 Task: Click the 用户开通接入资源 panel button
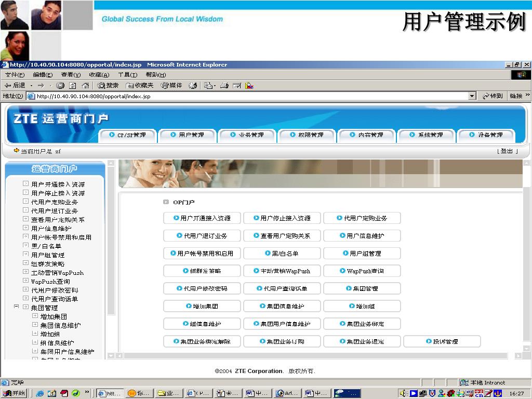pyautogui.click(x=202, y=218)
